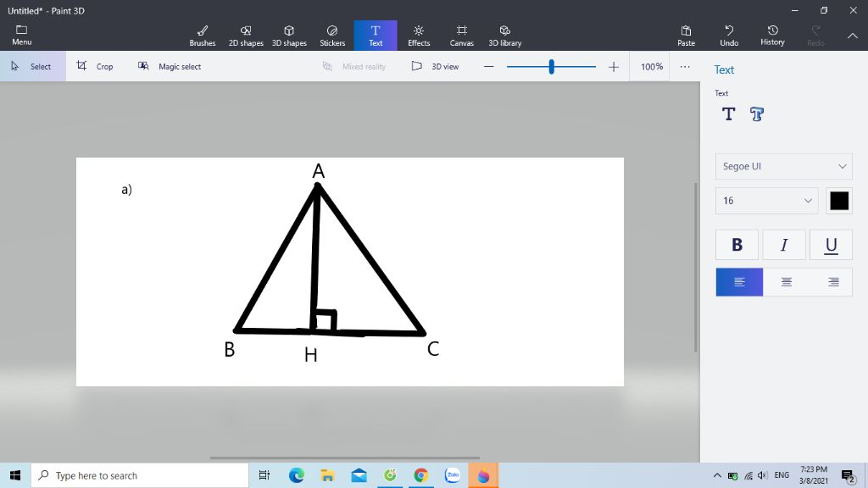Open Mail app from taskbar
868x488 pixels.
359,475
